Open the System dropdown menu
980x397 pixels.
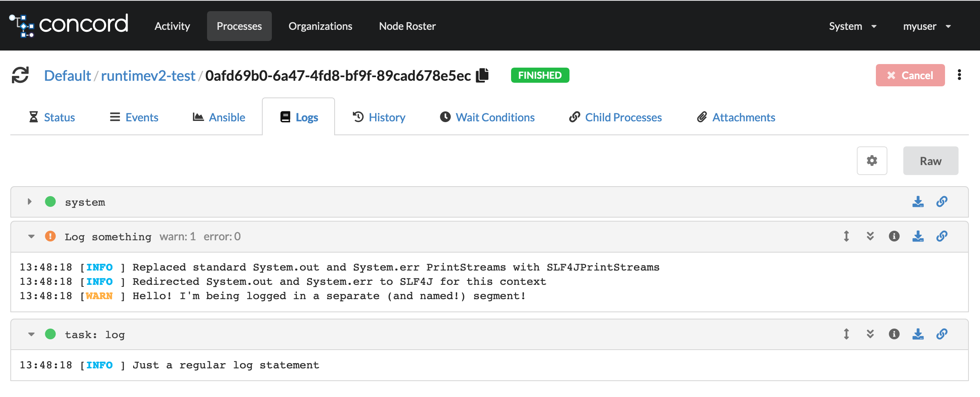[x=852, y=26]
